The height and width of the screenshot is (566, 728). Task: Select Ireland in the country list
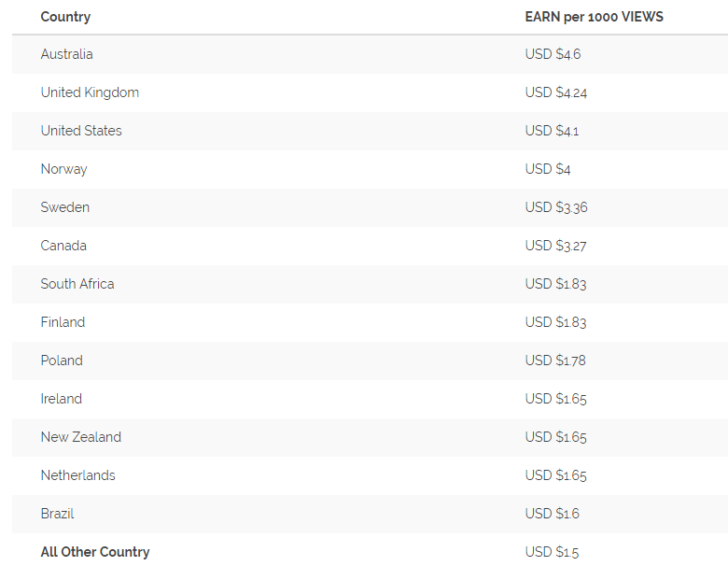pos(62,399)
